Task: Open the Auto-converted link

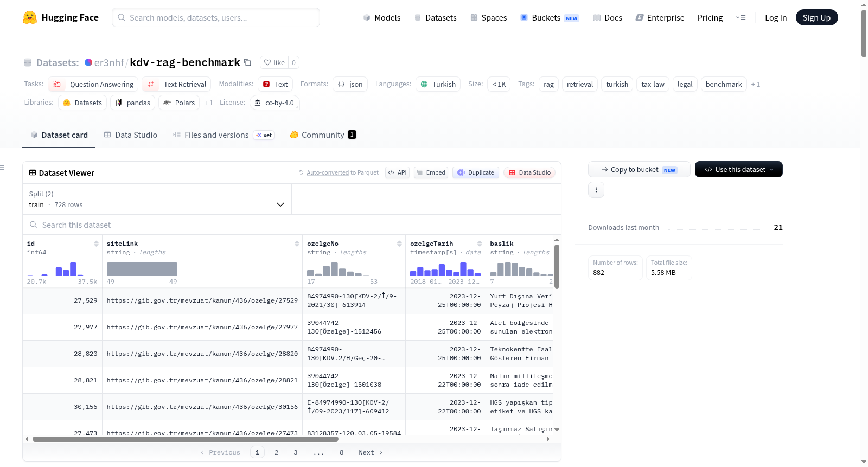Action: pyautogui.click(x=328, y=172)
